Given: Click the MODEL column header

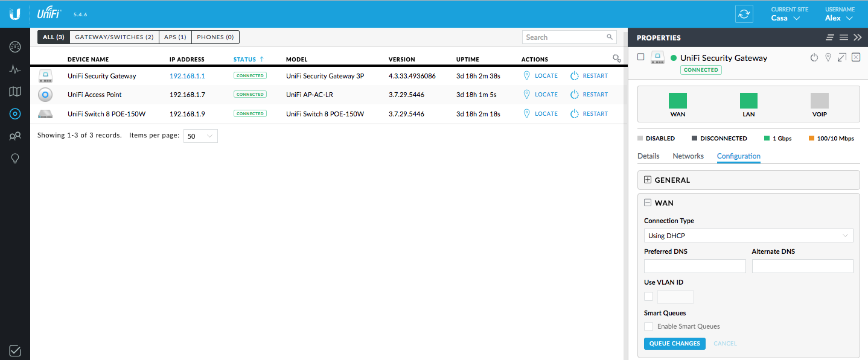Looking at the screenshot, I should tap(297, 60).
